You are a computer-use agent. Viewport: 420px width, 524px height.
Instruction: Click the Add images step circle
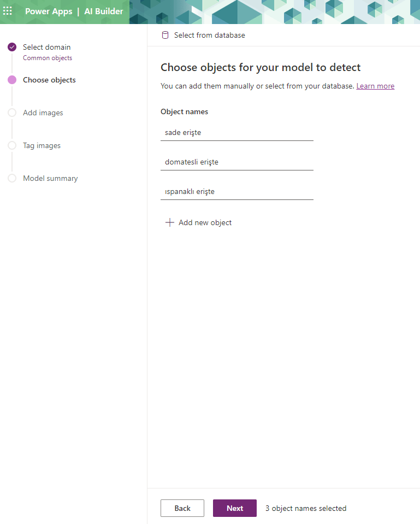click(12, 113)
